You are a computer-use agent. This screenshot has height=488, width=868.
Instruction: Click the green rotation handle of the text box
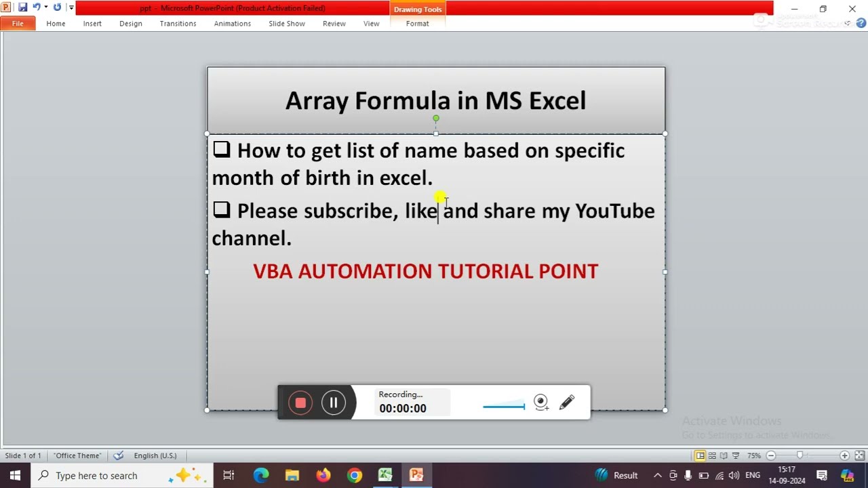[436, 119]
